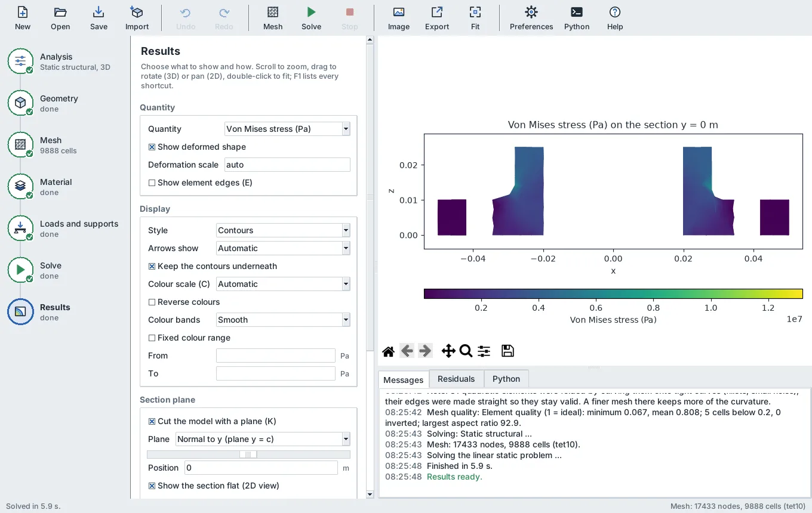Click the plot Home reset icon
Image resolution: width=812 pixels, height=513 pixels.
click(x=388, y=351)
